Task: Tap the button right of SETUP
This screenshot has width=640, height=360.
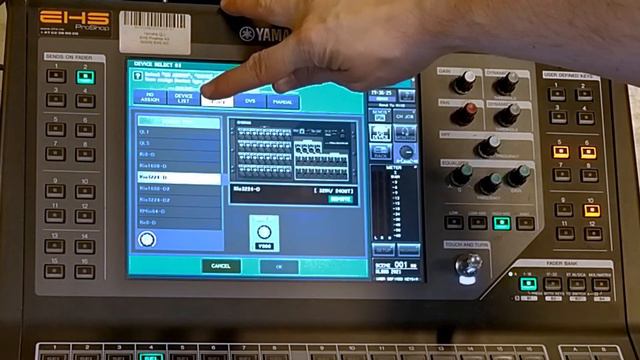Action: click(408, 249)
